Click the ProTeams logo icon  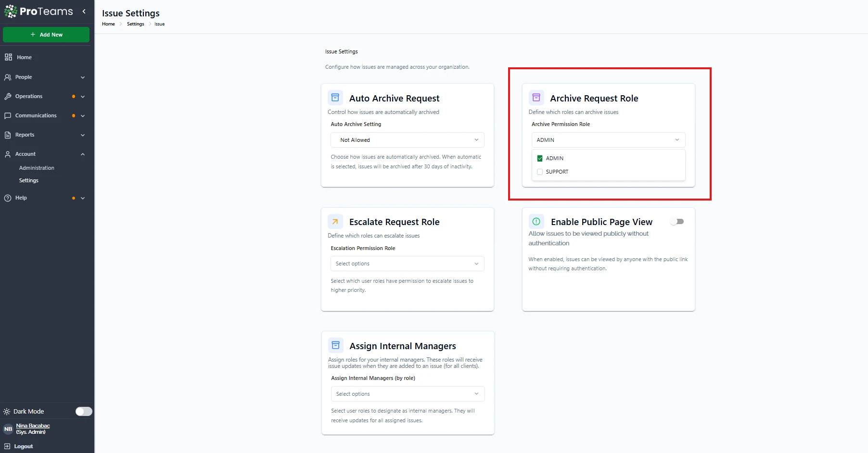(11, 12)
